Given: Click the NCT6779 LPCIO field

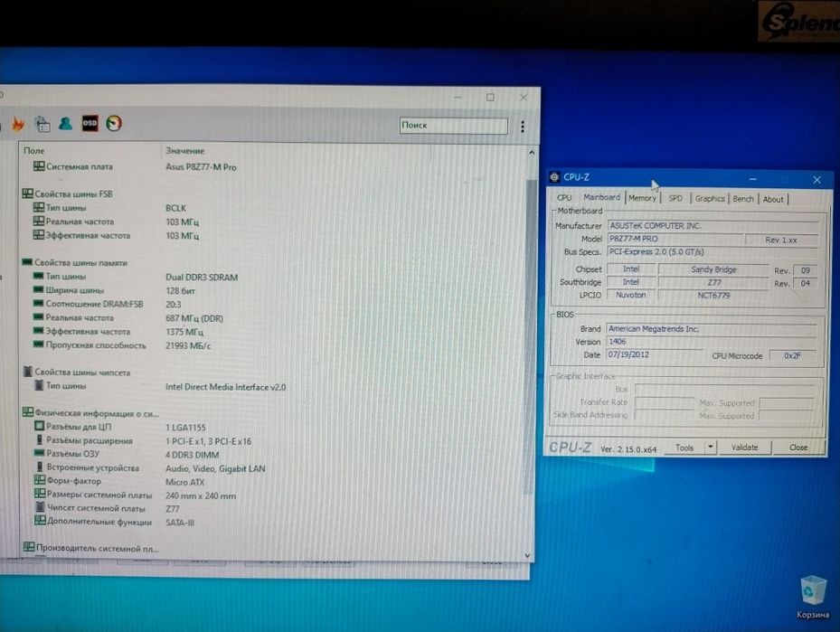Looking at the screenshot, I should pos(713,295).
